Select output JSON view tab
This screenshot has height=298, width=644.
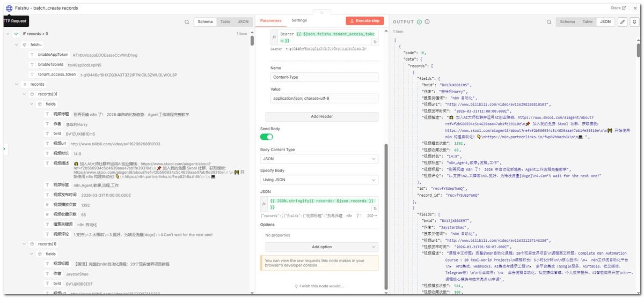click(605, 22)
